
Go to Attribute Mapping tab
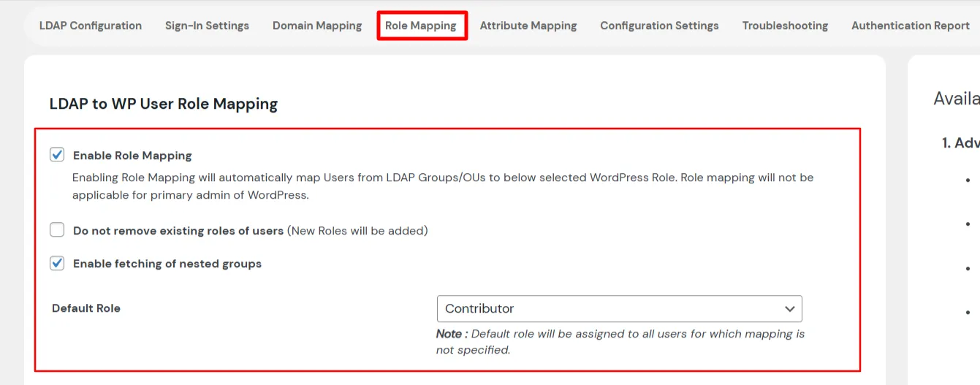(528, 26)
